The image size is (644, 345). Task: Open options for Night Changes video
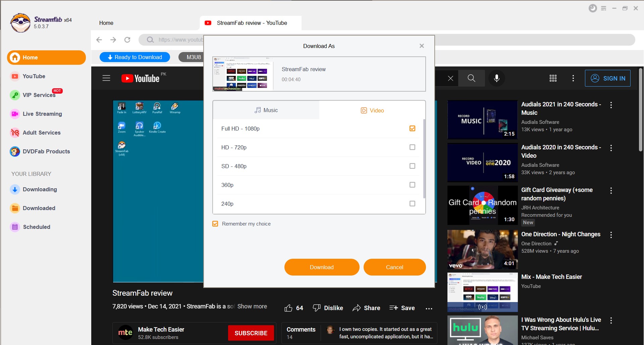click(x=611, y=235)
